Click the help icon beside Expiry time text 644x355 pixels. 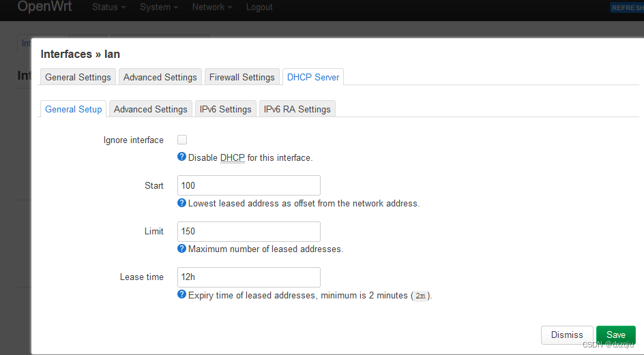point(181,294)
